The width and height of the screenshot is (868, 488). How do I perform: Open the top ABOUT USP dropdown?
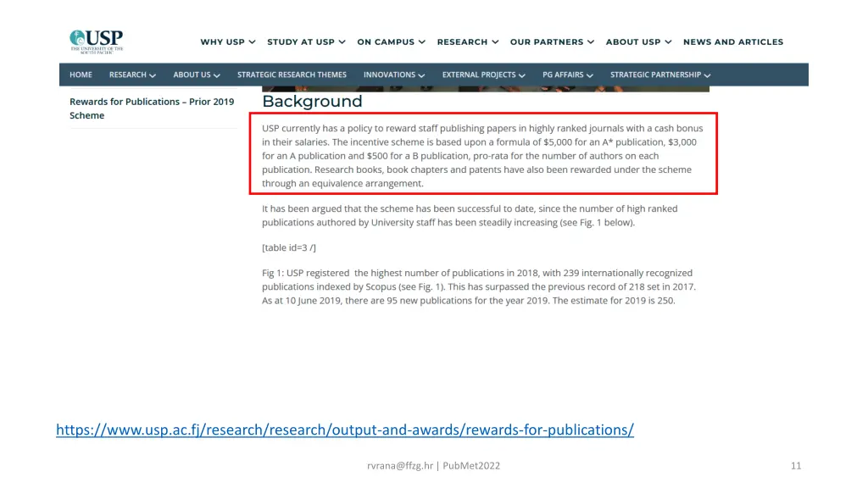638,42
